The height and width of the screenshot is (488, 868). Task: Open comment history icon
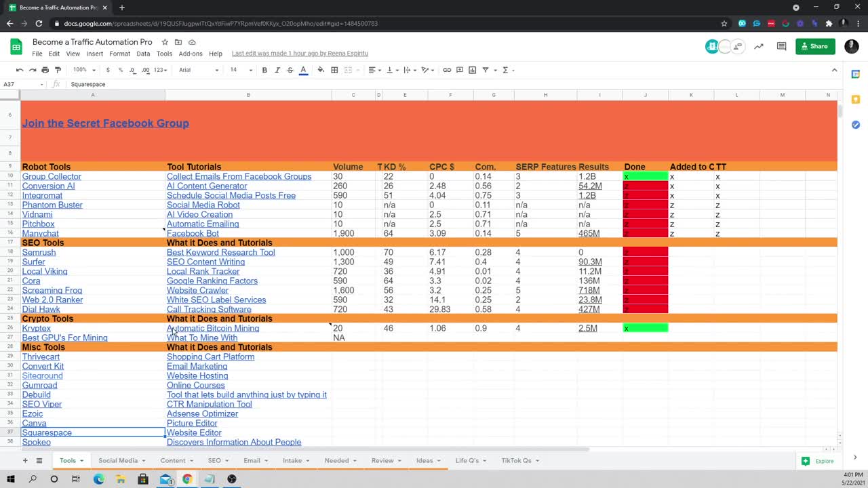pos(781,46)
